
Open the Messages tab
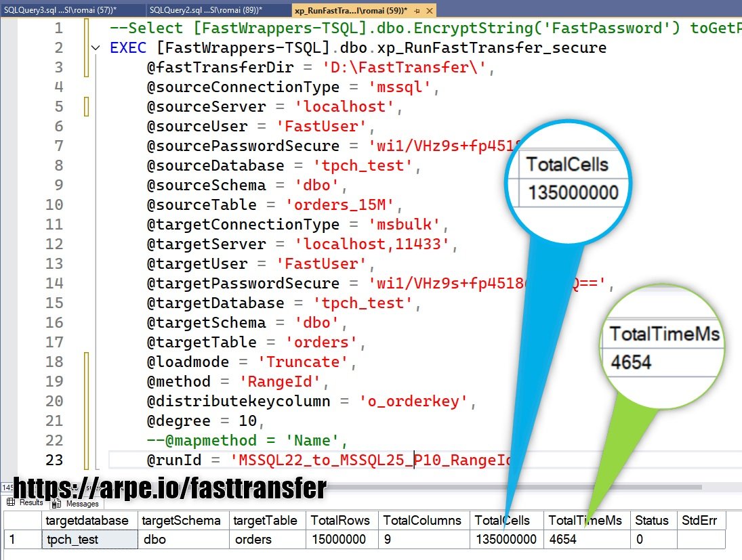76,504
